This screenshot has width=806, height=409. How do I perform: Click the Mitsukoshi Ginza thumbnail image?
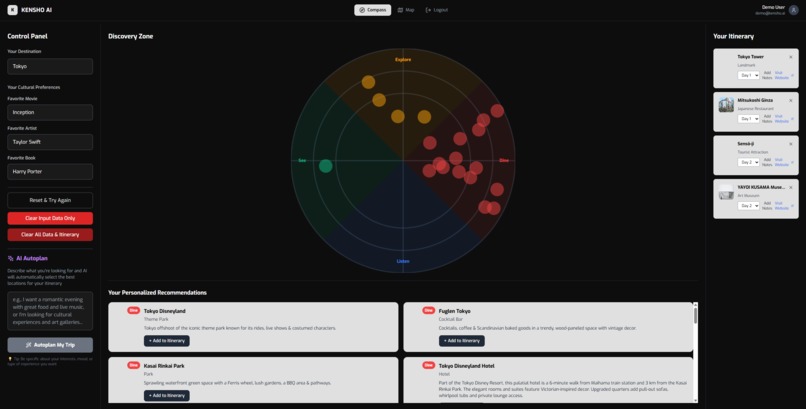click(726, 105)
